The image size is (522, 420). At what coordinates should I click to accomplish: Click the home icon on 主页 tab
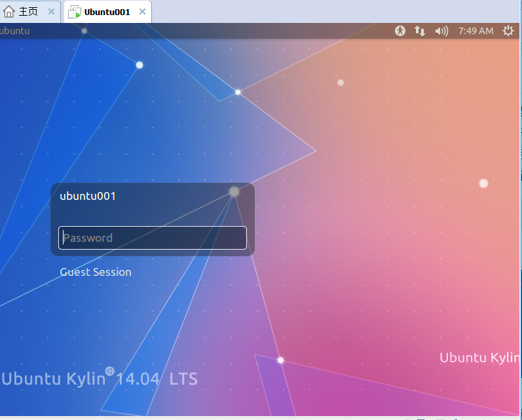(9, 12)
